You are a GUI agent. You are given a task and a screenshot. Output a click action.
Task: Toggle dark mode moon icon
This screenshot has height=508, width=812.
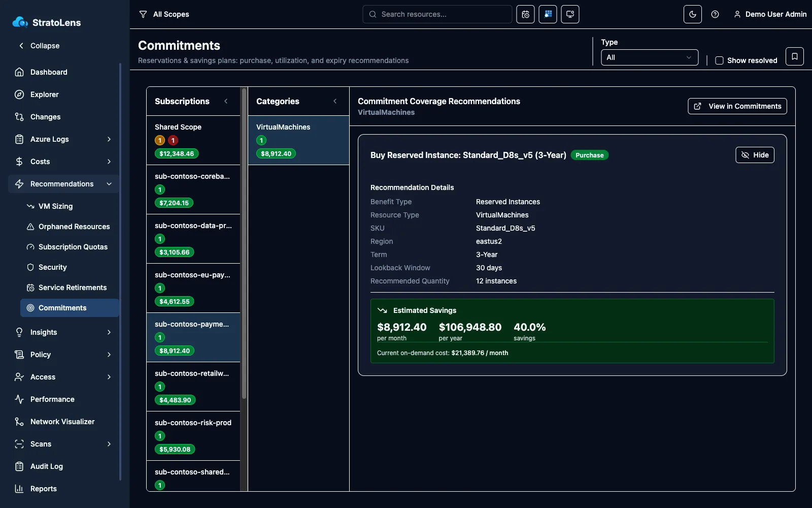click(693, 14)
